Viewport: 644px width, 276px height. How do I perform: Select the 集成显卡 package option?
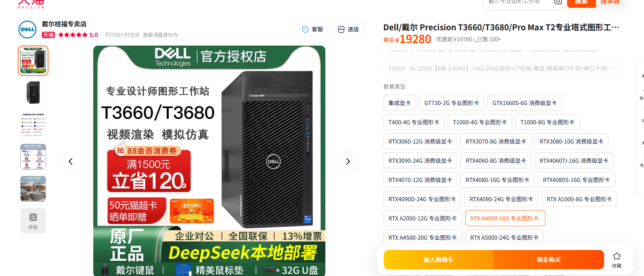click(399, 103)
